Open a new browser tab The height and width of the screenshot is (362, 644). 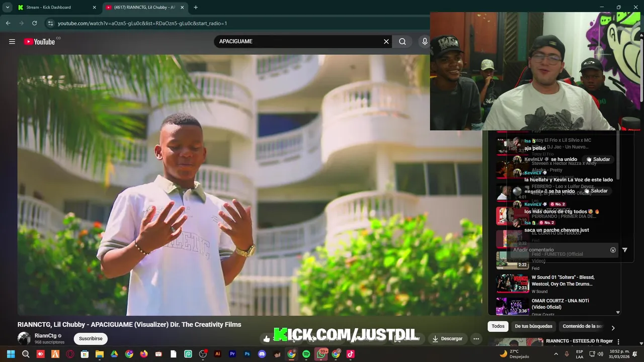196,8
